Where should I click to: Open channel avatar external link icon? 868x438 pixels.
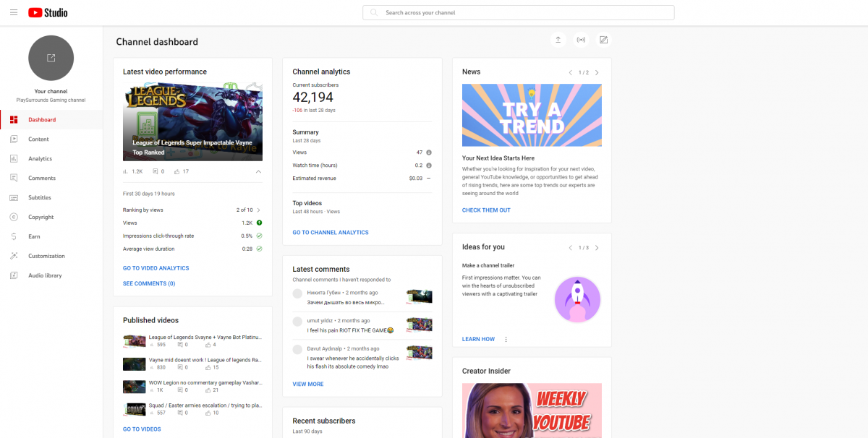click(x=51, y=58)
